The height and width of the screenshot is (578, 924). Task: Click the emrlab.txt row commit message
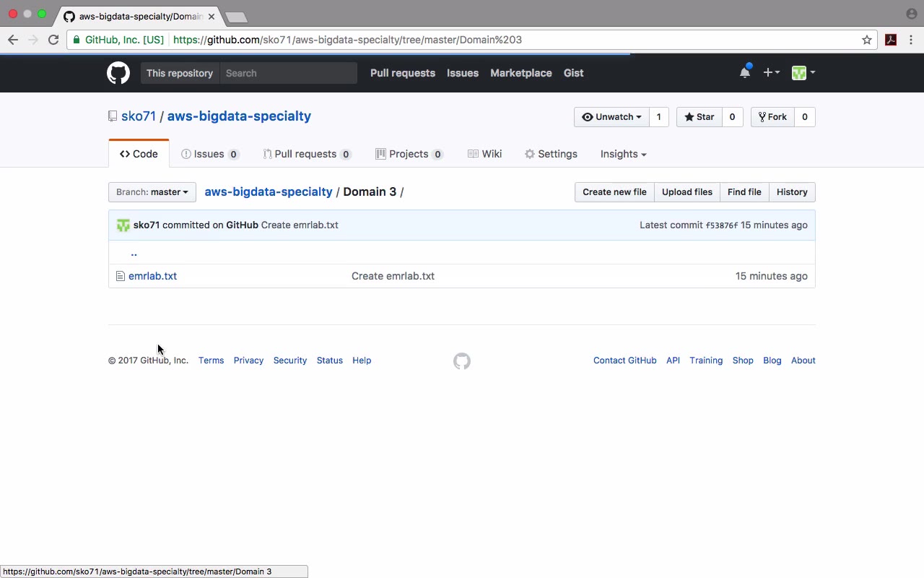tap(393, 276)
